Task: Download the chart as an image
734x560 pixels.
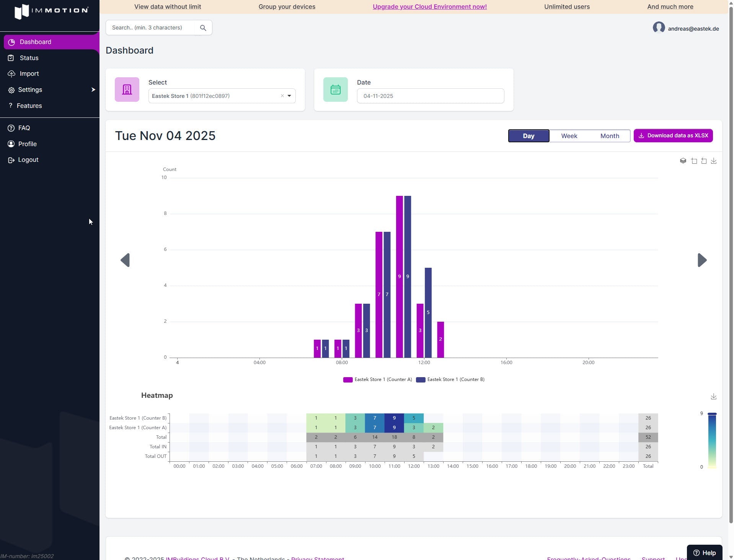Action: pos(714,161)
